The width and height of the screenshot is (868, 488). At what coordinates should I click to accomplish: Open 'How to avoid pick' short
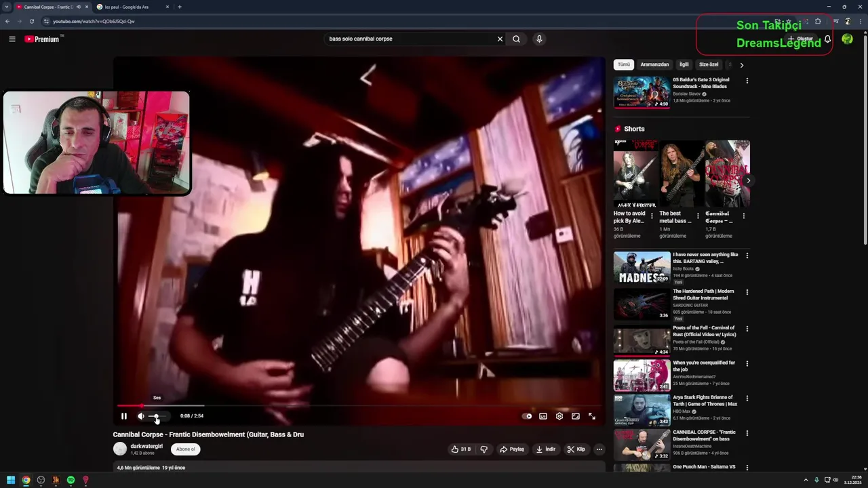click(x=635, y=174)
